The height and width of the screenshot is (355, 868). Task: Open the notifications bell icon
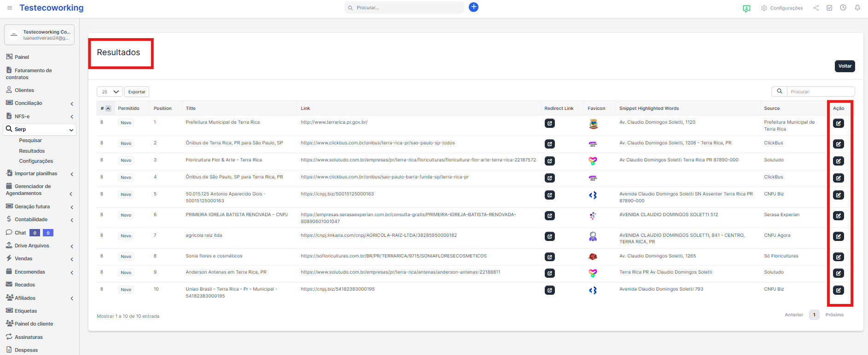point(857,8)
